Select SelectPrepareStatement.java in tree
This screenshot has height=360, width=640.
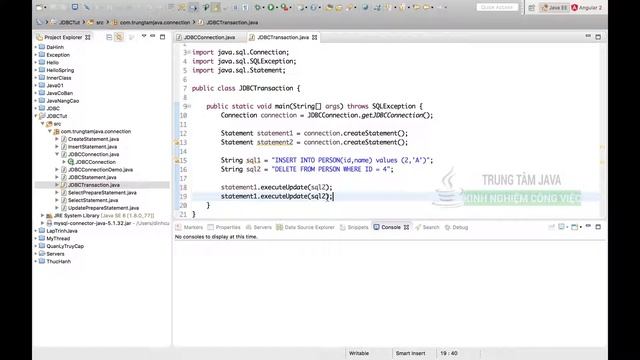[102, 193]
